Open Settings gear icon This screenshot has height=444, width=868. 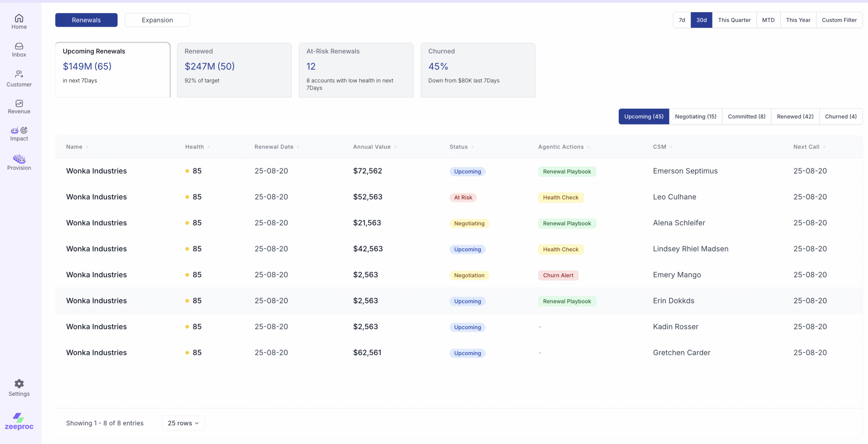click(x=19, y=384)
